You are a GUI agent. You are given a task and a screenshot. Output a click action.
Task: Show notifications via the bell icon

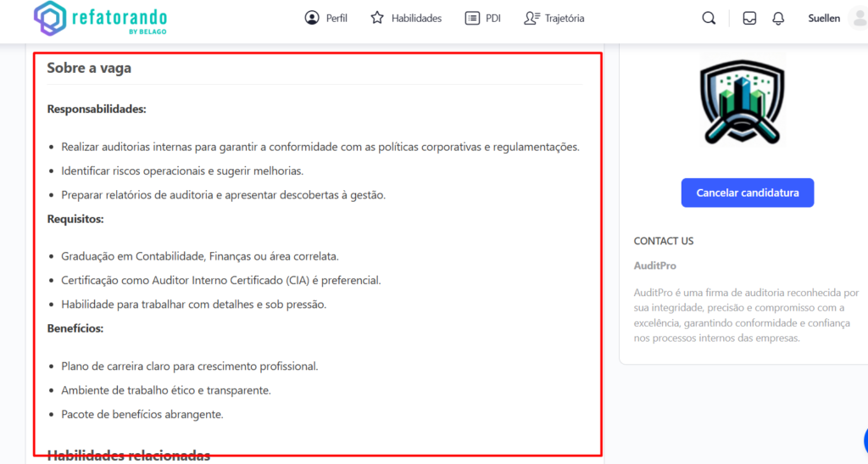pos(778,19)
